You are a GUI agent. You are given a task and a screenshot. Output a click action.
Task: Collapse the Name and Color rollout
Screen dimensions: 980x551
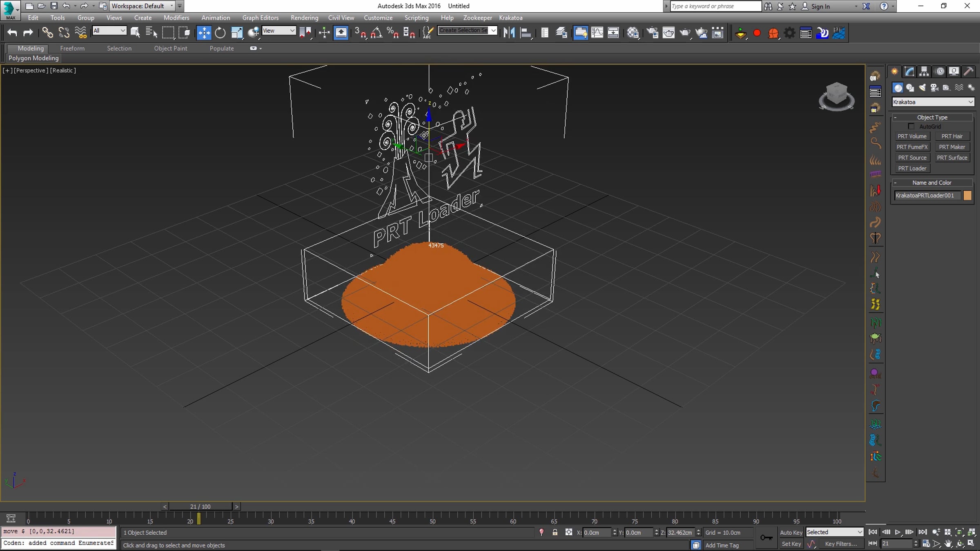(x=932, y=183)
